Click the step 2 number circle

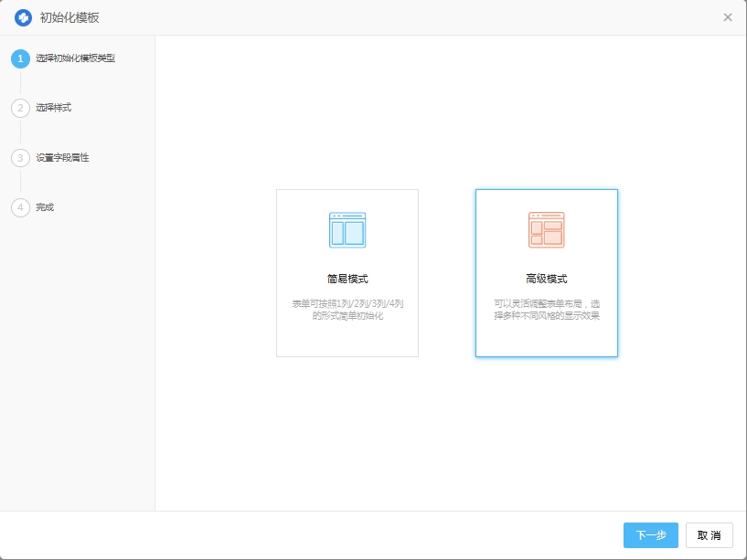coord(20,108)
